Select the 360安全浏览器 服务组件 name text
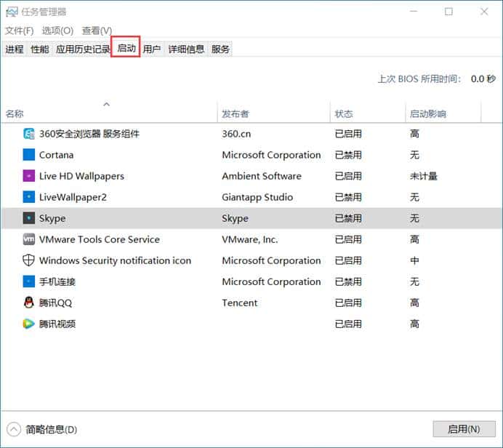This screenshot has height=448, width=503. click(x=89, y=134)
